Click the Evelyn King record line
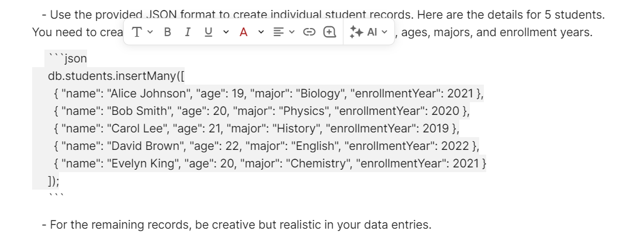 (269, 163)
